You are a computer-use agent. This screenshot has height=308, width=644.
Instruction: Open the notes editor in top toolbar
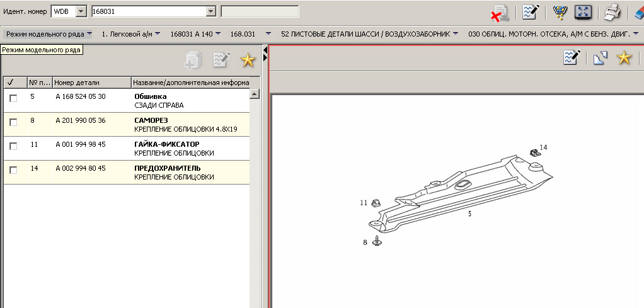(x=529, y=12)
